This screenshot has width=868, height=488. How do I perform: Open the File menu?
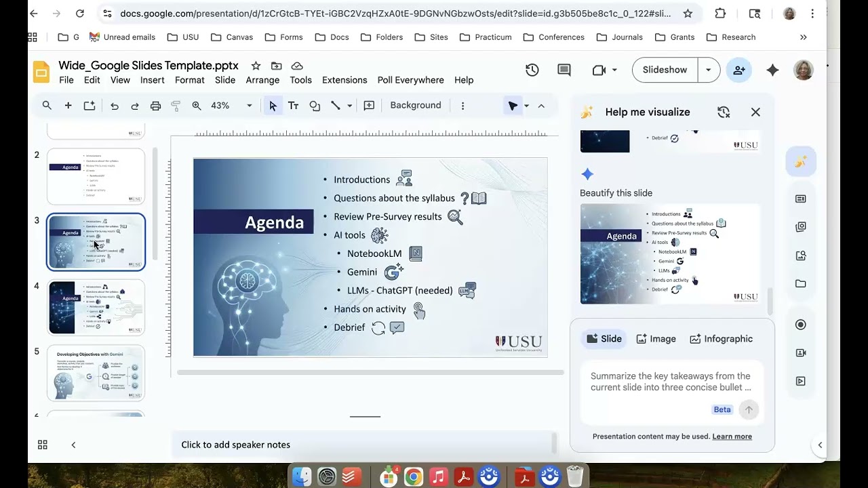click(66, 80)
